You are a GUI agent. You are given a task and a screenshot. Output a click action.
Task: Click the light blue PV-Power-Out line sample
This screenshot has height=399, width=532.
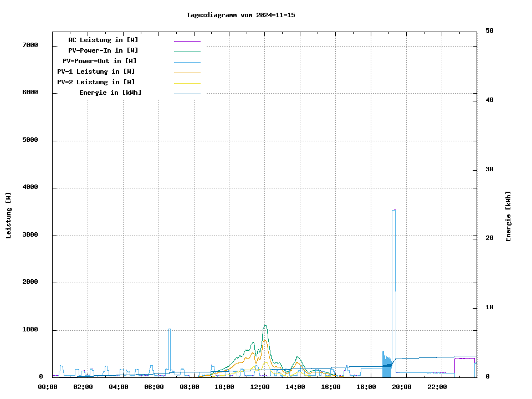pyautogui.click(x=187, y=62)
